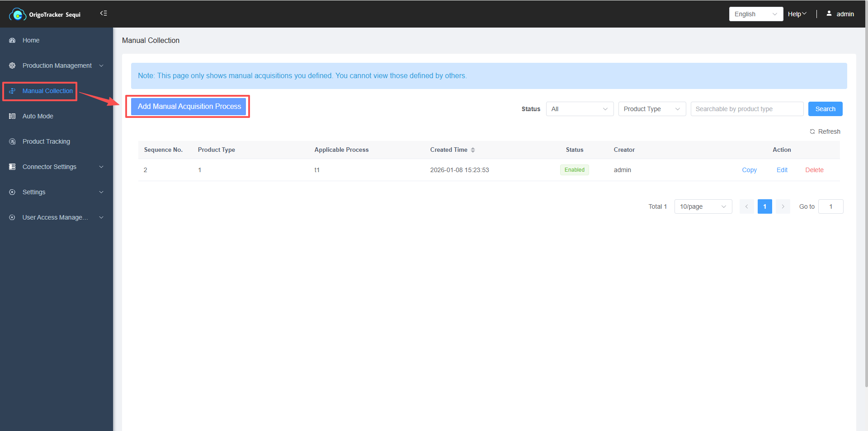Viewport: 868px width, 431px height.
Task: Open the Product Type dropdown
Action: point(651,109)
